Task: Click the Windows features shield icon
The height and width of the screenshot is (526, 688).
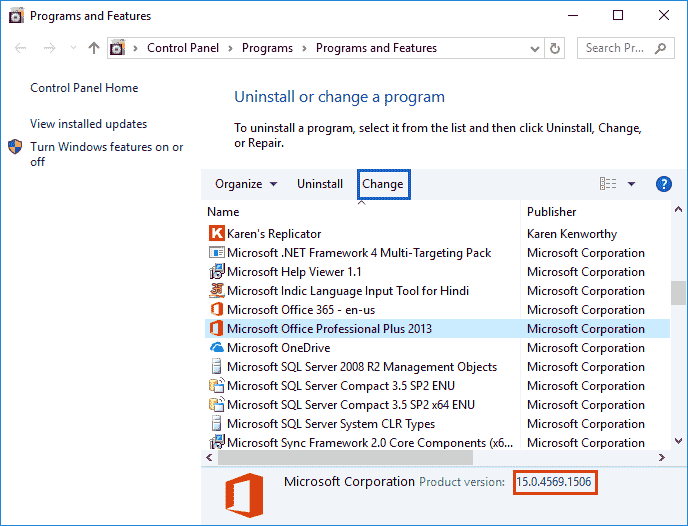Action: click(15, 147)
